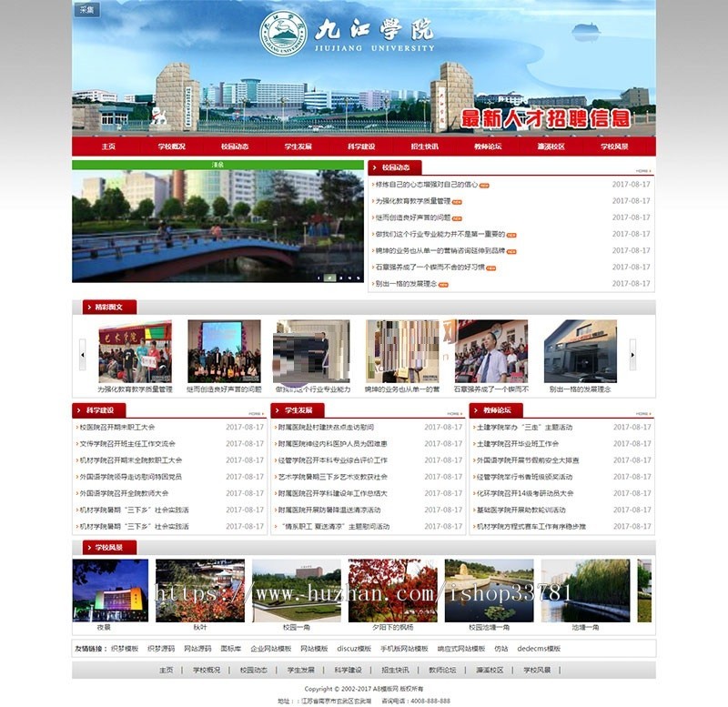Click the 最新人才招聘信息 banner text
The image size is (728, 707).
pos(545,119)
